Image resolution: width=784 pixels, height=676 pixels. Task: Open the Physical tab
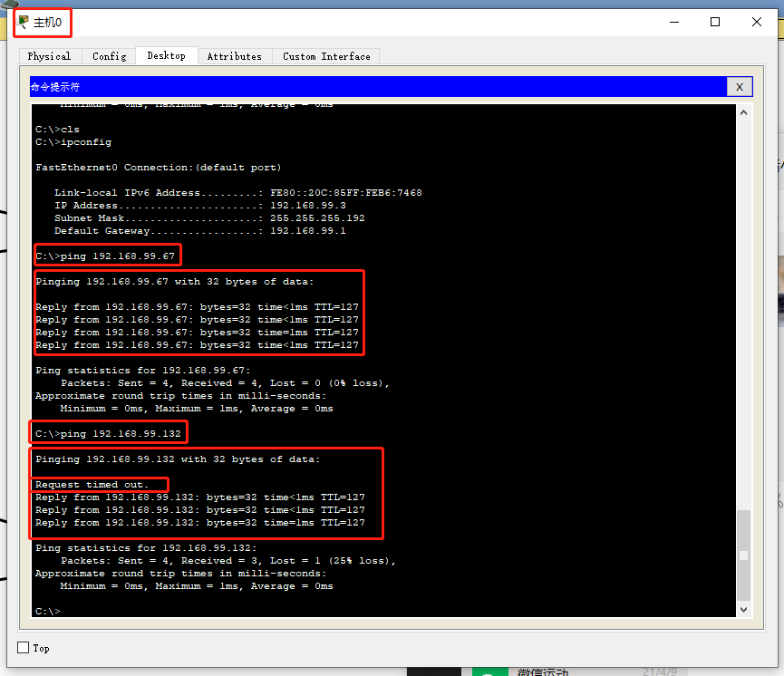click(49, 56)
